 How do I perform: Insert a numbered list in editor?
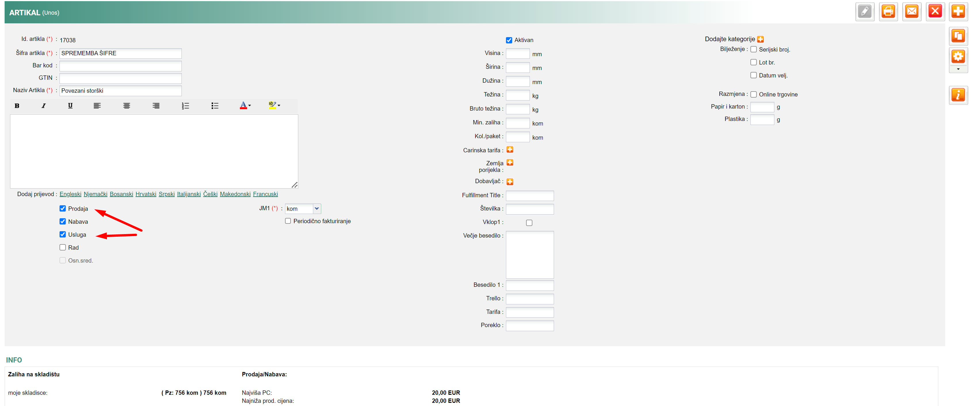pos(185,106)
